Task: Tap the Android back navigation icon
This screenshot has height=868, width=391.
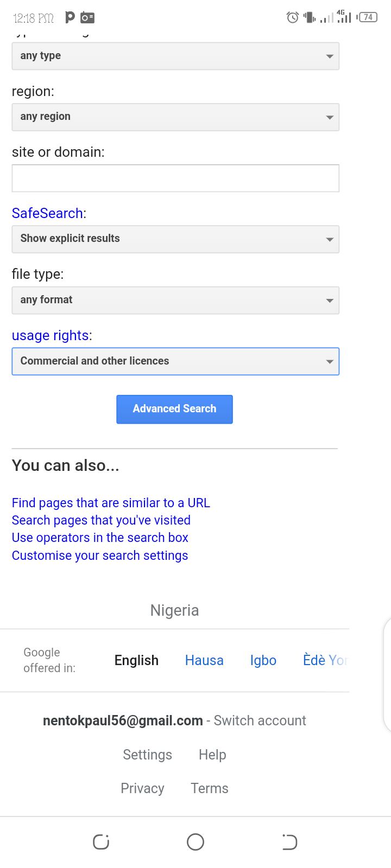Action: [289, 842]
